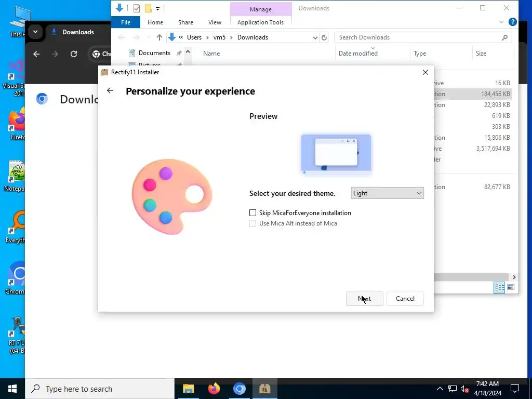This screenshot has height=399, width=532.
Task: Click Next in the Rectify11 Installer
Action: 364,299
